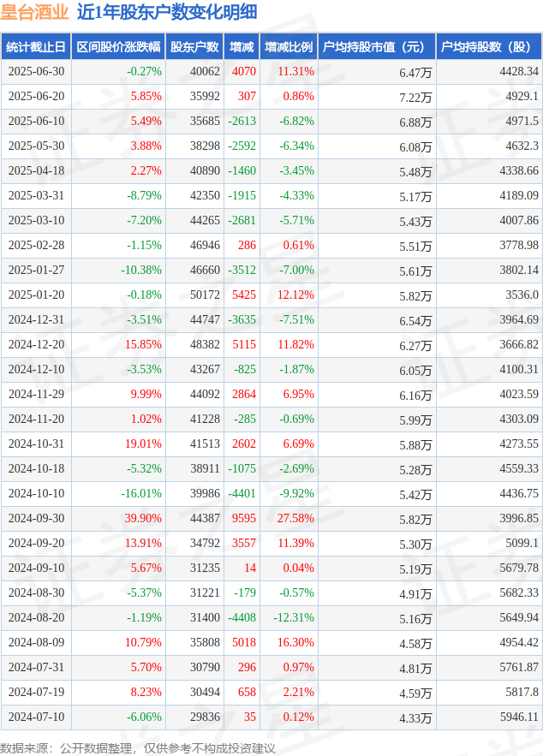Click the 近1年股东户数变化明细 heading
Viewport: 543px width, 756px height.
coord(167,12)
